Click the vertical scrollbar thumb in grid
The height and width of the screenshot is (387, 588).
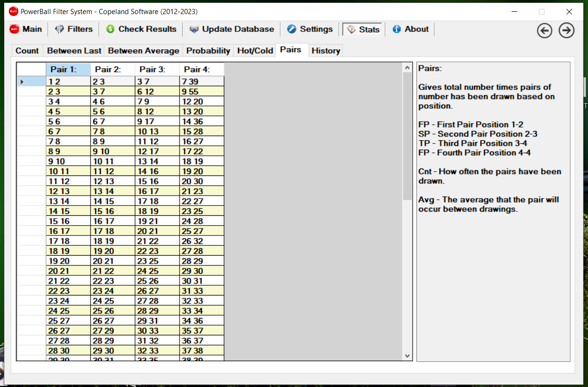point(407,136)
